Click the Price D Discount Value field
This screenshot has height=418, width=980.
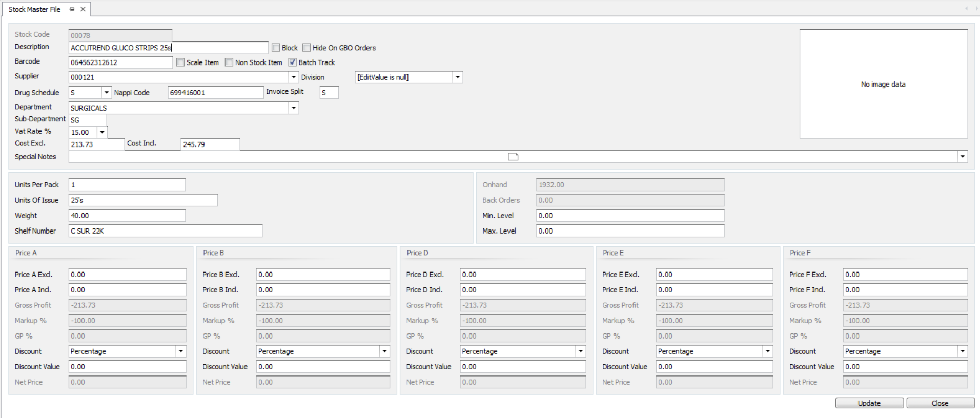523,367
